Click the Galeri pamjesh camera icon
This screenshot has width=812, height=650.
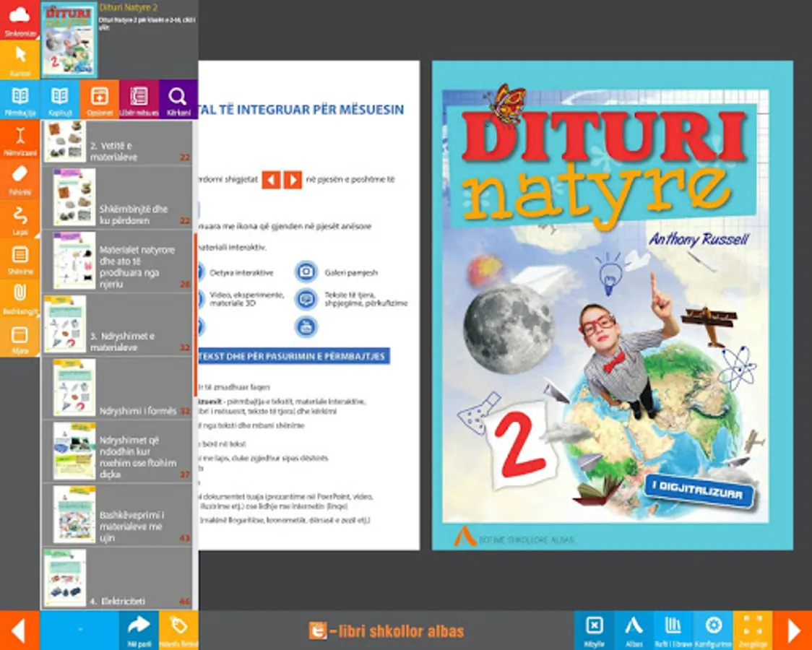[x=306, y=272]
